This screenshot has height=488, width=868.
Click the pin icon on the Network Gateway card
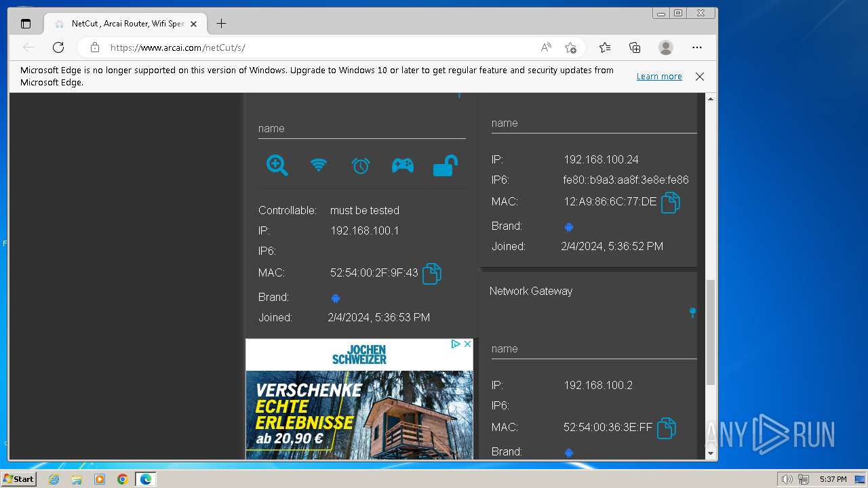click(692, 312)
